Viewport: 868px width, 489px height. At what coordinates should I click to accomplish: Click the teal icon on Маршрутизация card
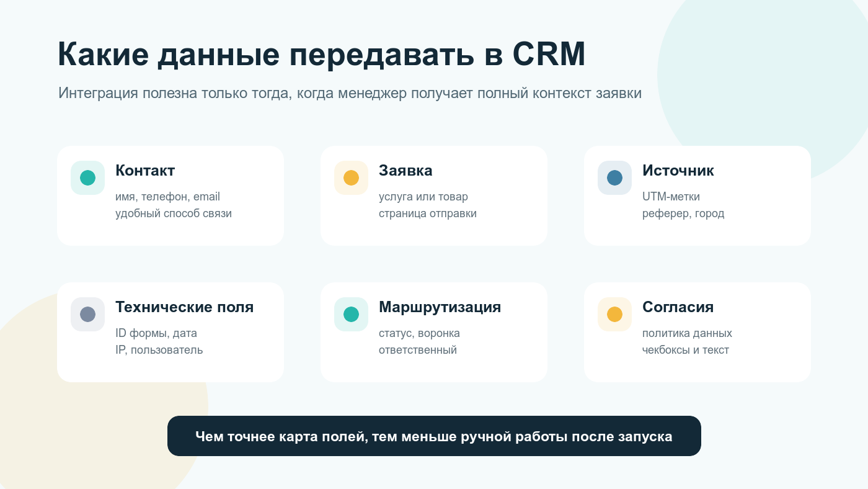pos(351,315)
